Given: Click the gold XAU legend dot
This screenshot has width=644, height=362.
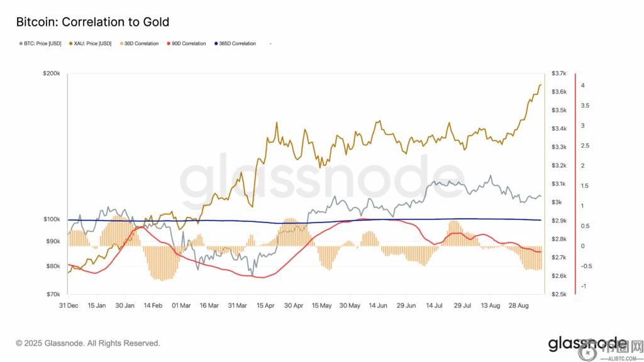Looking at the screenshot, I should point(69,43).
